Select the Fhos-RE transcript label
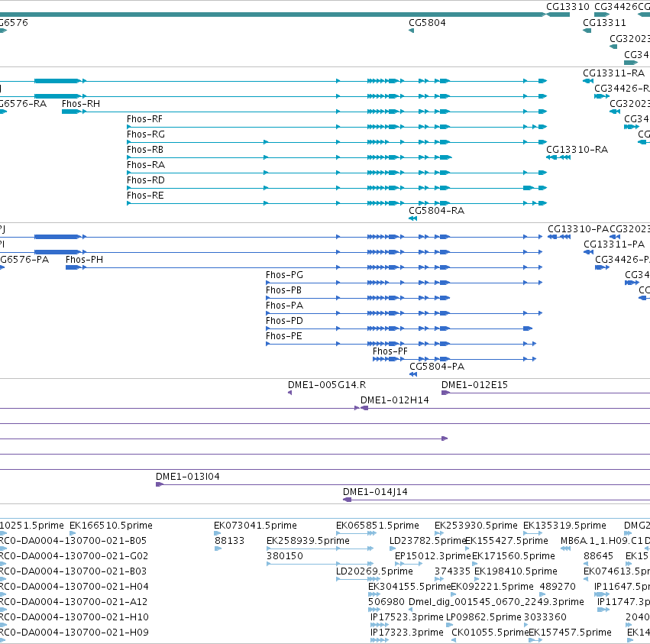The height and width of the screenshot is (644, 650). click(x=145, y=196)
